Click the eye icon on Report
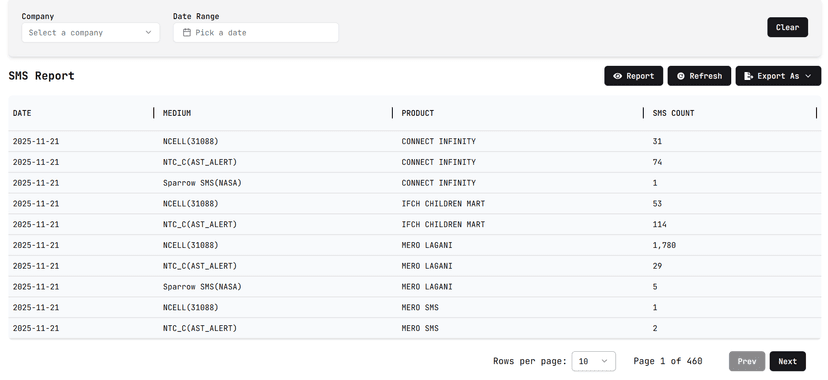This screenshot has height=380, width=828. tap(617, 76)
